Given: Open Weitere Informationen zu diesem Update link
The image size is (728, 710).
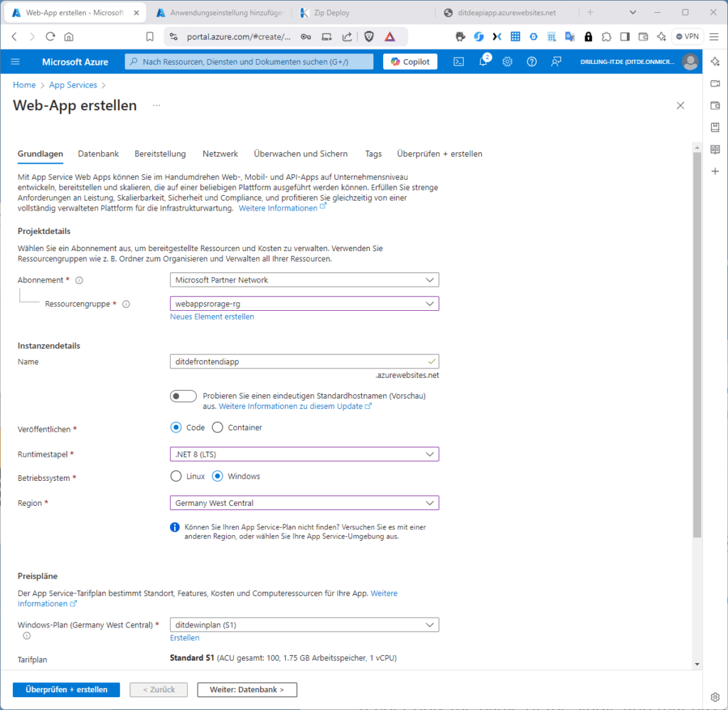Looking at the screenshot, I should click(x=295, y=406).
